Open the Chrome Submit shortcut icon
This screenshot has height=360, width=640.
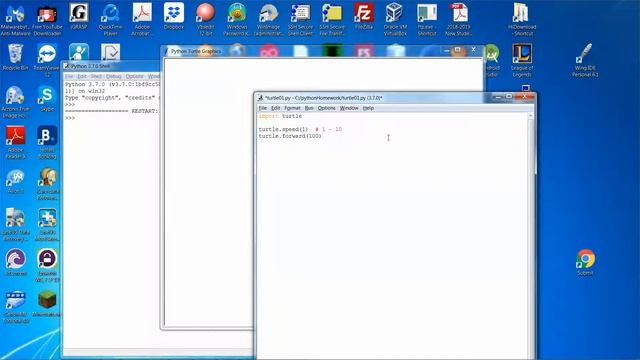click(585, 262)
